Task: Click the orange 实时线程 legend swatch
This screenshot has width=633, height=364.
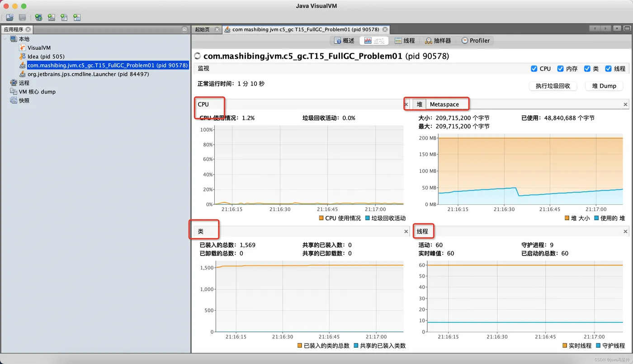Action: pos(565,345)
